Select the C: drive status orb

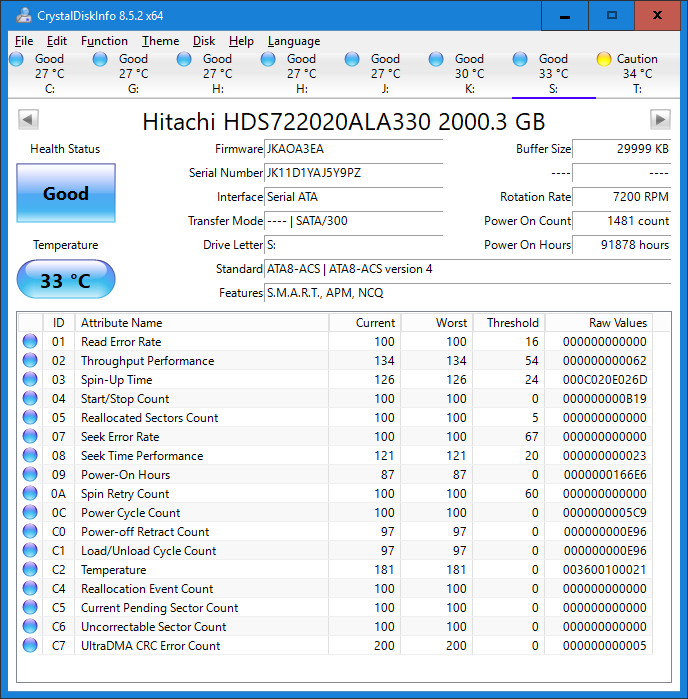(16, 59)
